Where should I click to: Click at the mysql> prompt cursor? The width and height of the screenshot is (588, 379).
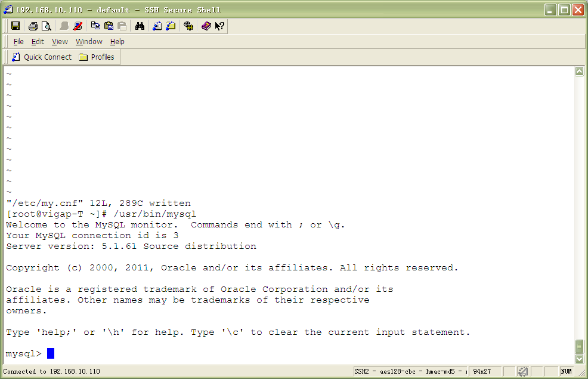coord(51,353)
